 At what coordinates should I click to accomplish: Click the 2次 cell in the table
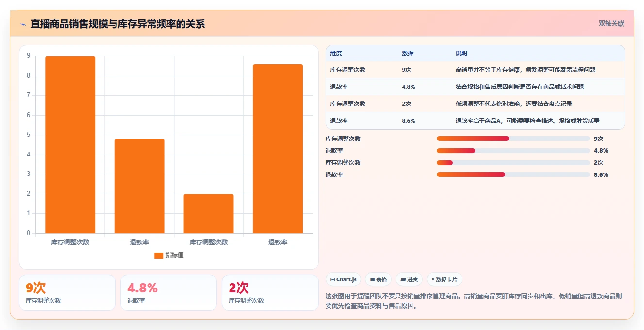pyautogui.click(x=407, y=104)
